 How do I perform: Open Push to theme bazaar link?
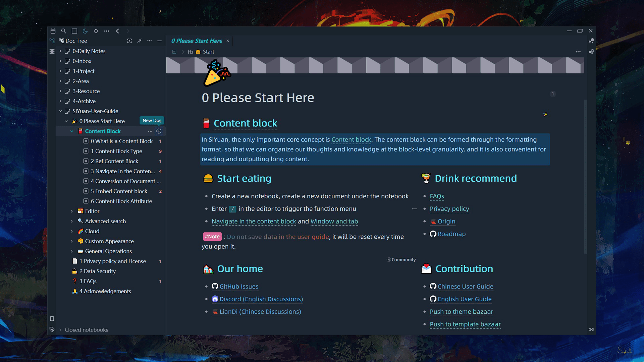(461, 312)
